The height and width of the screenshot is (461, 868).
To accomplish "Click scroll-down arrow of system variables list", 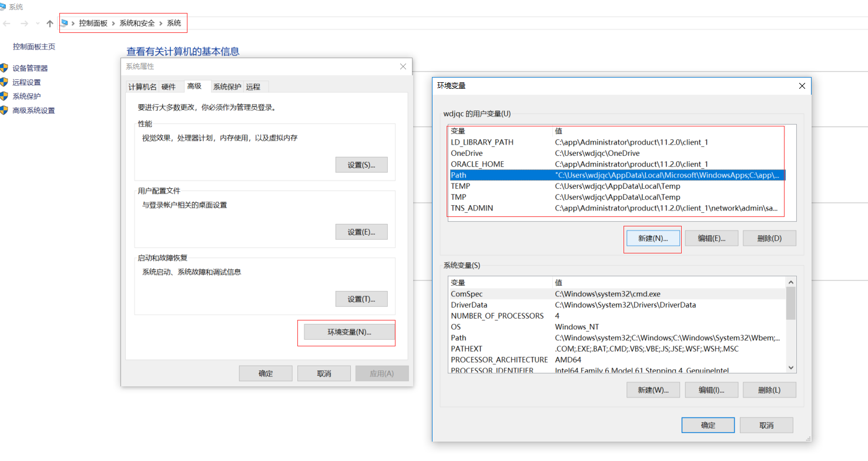I will pos(791,368).
